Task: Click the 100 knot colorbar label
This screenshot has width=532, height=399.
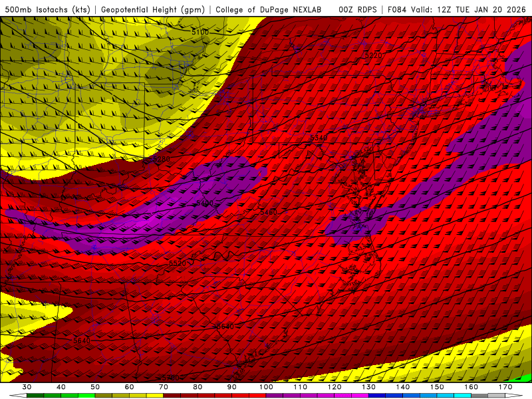Action: click(266, 387)
